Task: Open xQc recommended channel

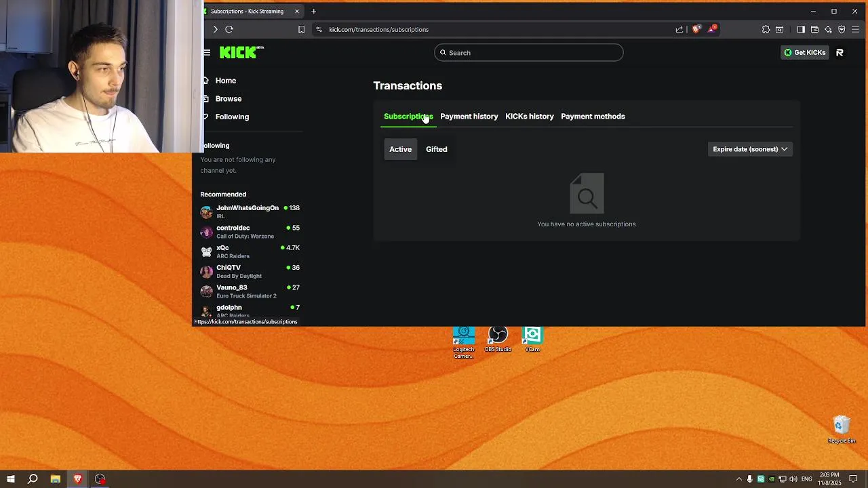Action: click(x=250, y=251)
